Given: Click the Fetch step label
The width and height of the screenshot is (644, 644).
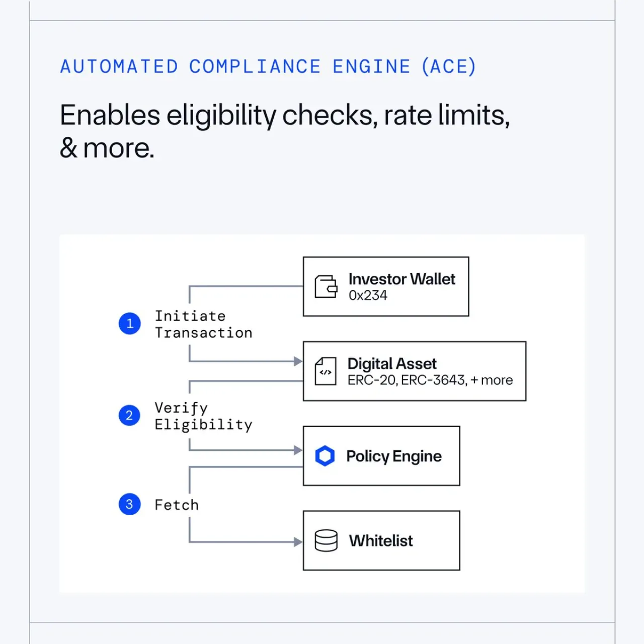Looking at the screenshot, I should click(x=177, y=505).
